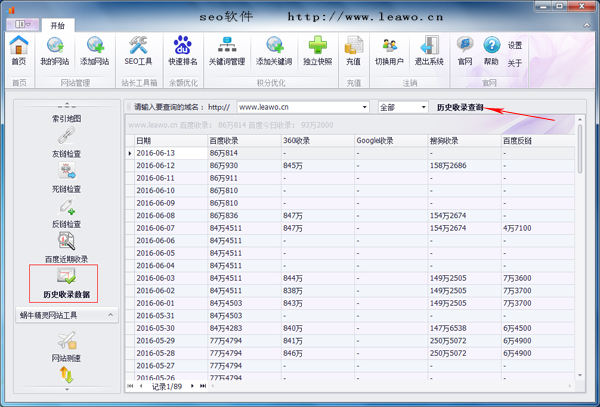Go to previous record arrow
Screen dimensions: 600x407
click(141, 386)
